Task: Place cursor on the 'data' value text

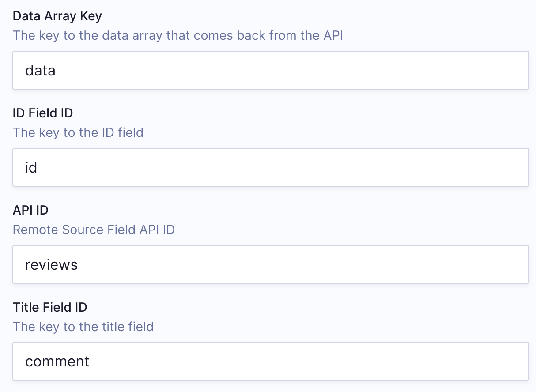Action: pyautogui.click(x=40, y=70)
